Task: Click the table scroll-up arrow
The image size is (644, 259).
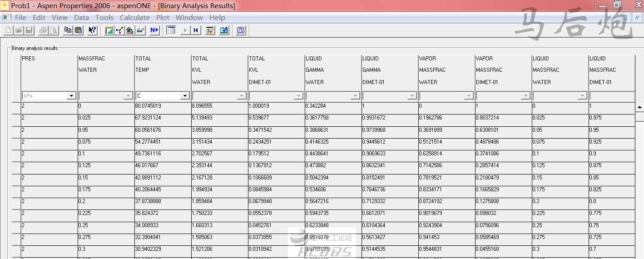Action: click(x=640, y=107)
